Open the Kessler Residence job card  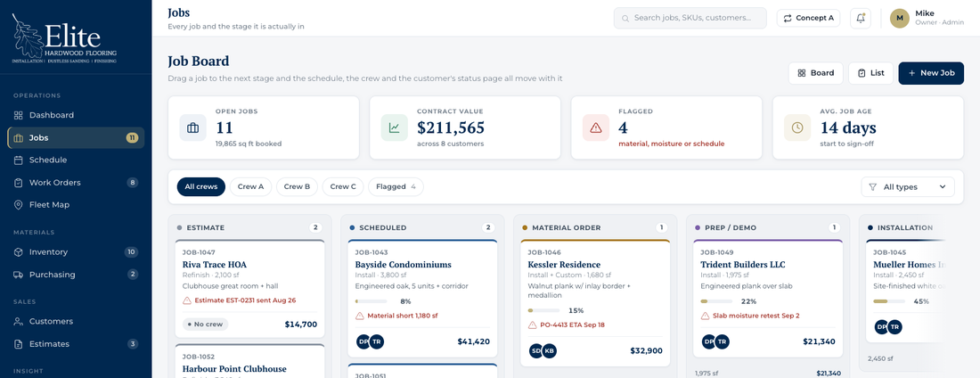595,302
